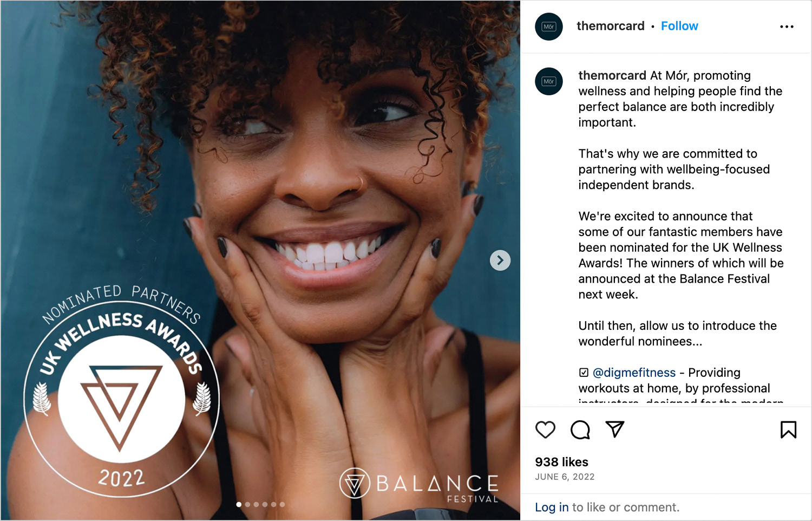Open comments with the speech bubble icon
The image size is (812, 521).
pyautogui.click(x=580, y=429)
